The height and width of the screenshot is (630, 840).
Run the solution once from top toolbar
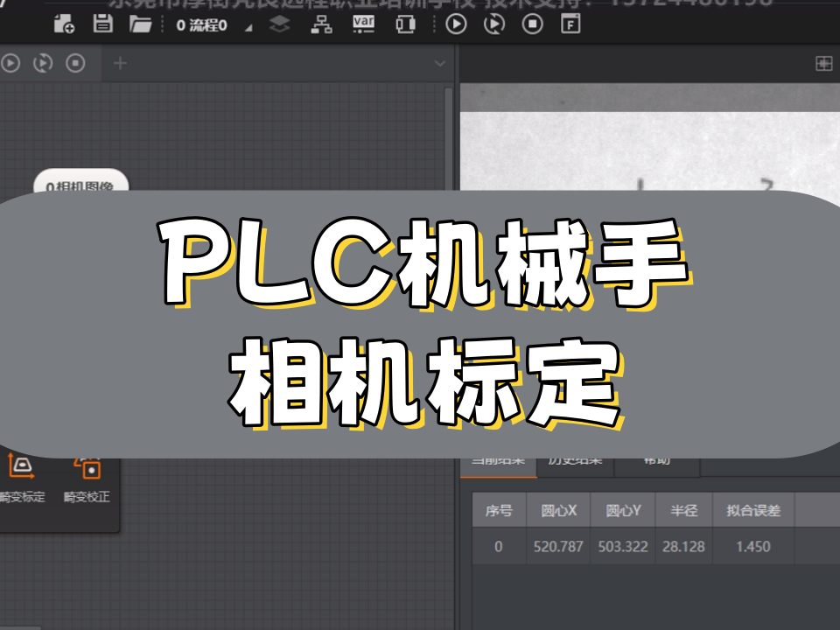455,24
